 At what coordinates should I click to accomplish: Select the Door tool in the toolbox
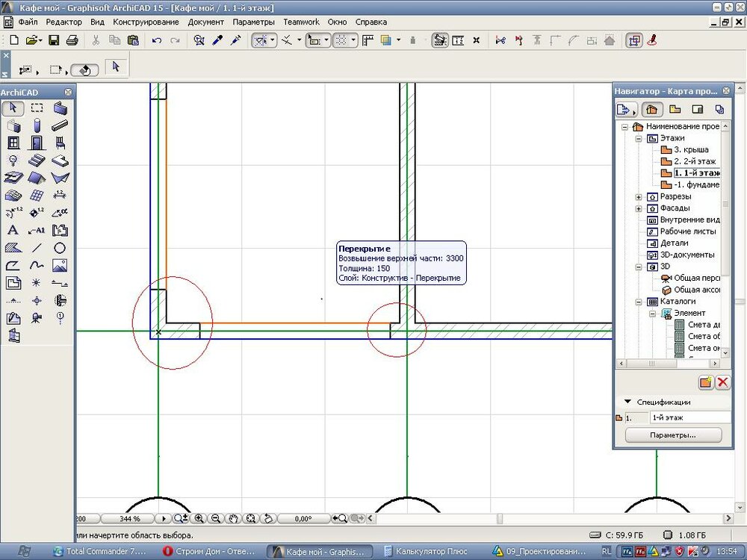pos(37,143)
